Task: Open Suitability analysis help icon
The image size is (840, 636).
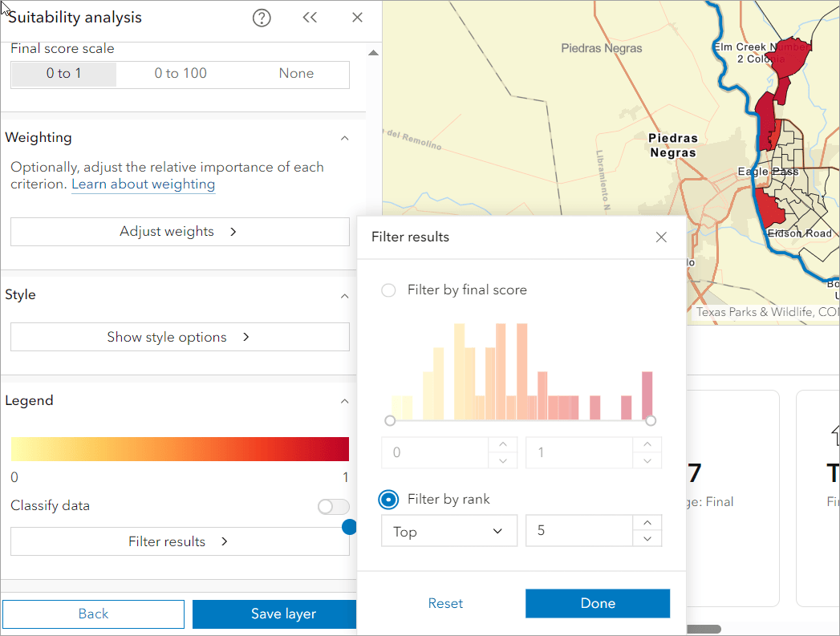Action: pos(262,18)
